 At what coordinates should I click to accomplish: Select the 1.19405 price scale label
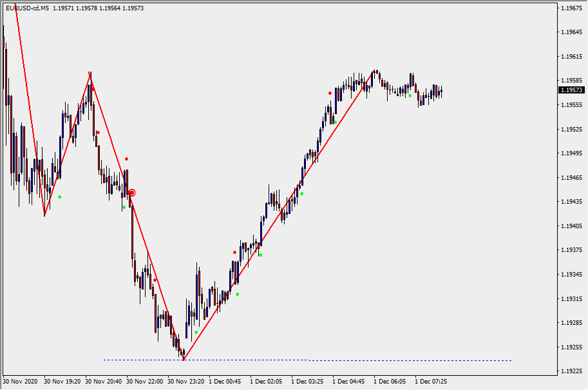tap(571, 226)
